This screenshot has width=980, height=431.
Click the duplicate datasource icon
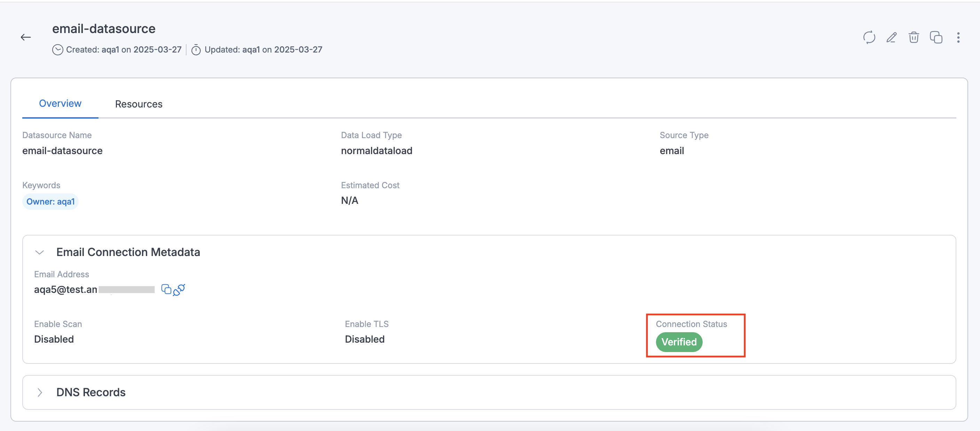[936, 38]
